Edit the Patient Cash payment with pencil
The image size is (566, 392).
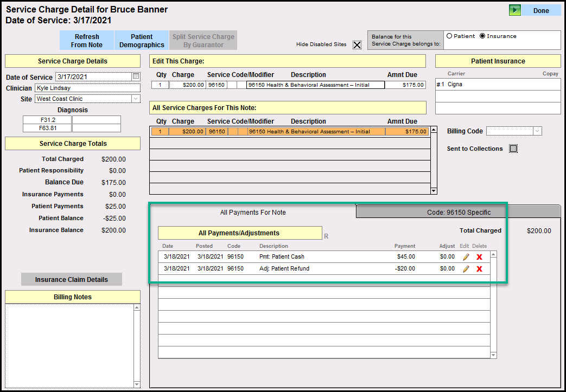pos(466,256)
